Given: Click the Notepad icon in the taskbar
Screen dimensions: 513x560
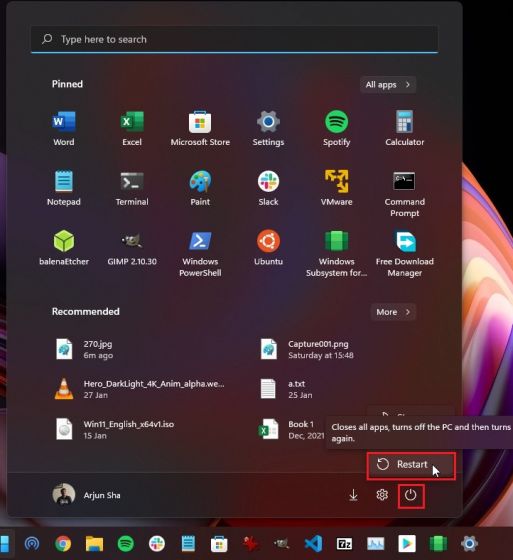Looking at the screenshot, I should [x=188, y=544].
